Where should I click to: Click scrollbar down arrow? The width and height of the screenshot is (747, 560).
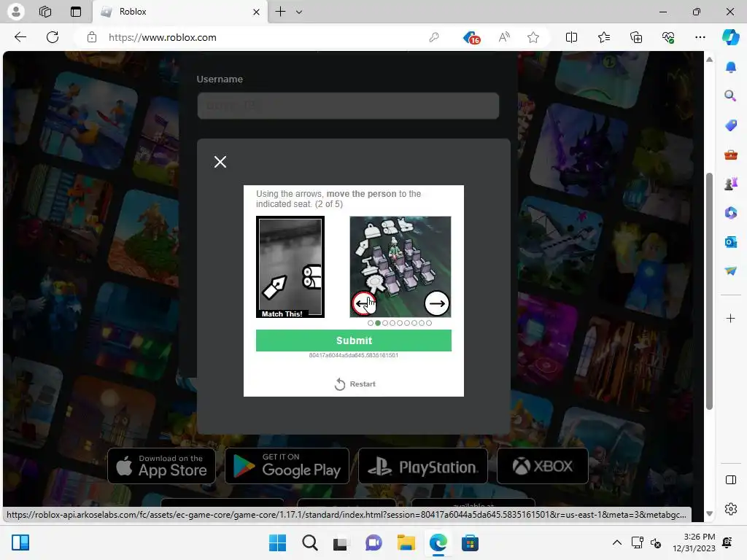coord(709,514)
